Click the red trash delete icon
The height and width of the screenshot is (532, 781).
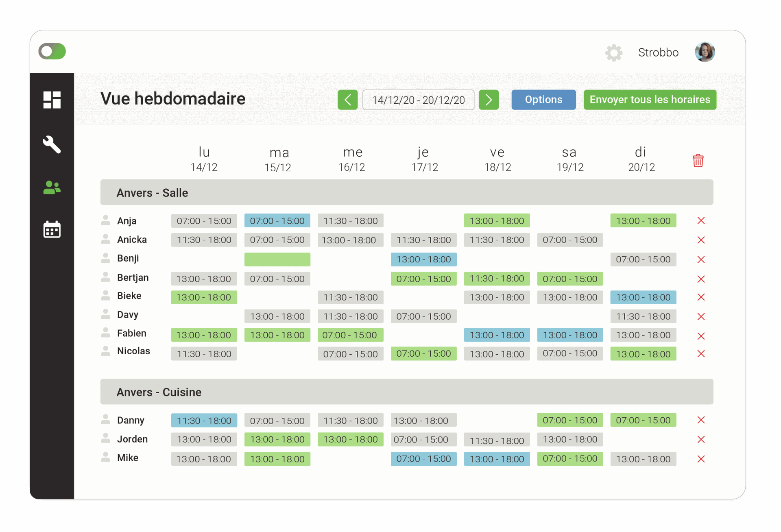pos(698,160)
